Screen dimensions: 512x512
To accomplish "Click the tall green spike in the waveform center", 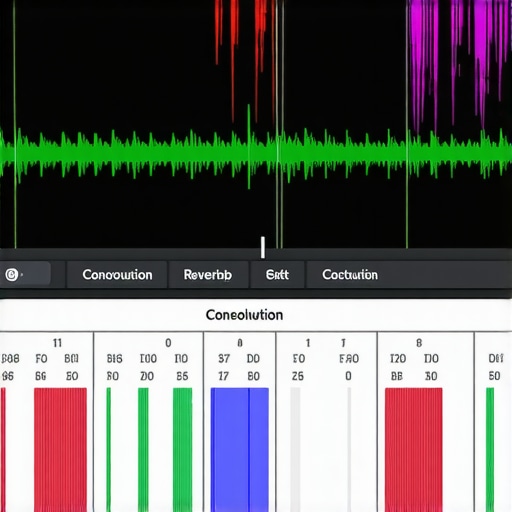I will (249, 147).
